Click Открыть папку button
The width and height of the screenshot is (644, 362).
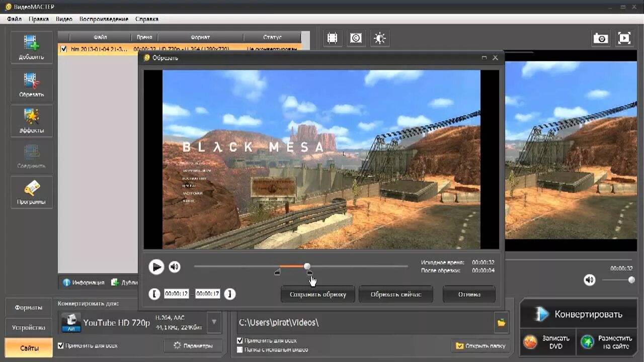point(480,346)
